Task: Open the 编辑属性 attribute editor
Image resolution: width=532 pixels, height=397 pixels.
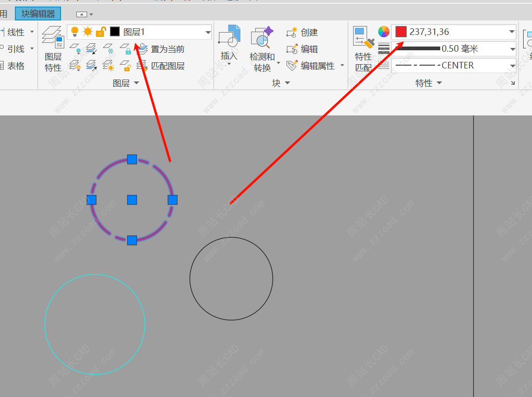Action: coord(293,66)
